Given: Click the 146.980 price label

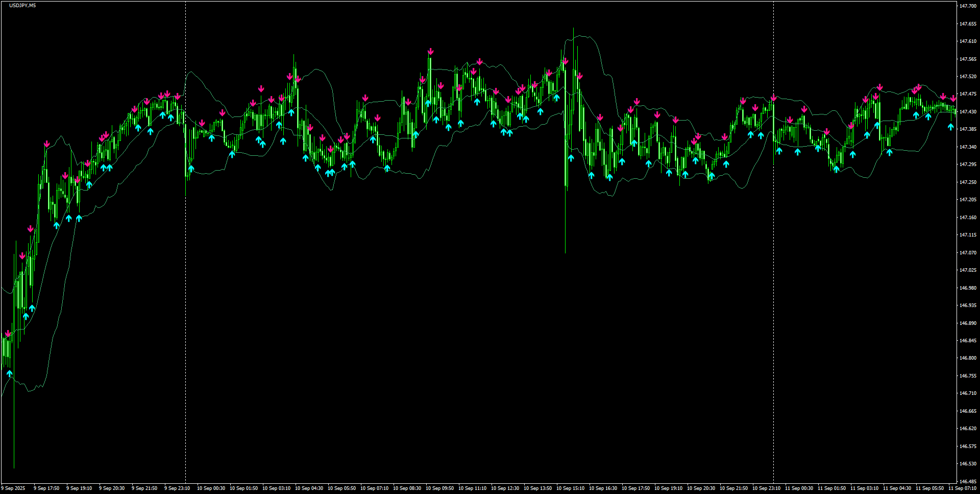Looking at the screenshot, I should click(x=968, y=288).
